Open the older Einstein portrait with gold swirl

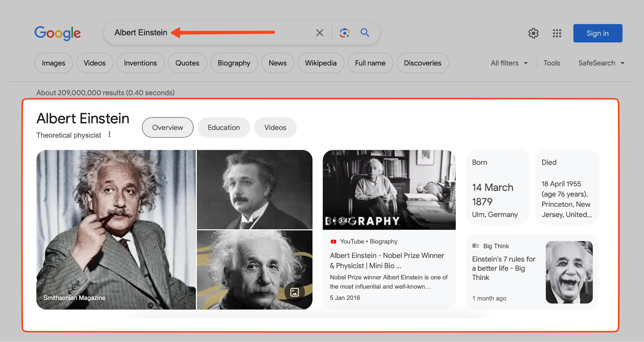coord(254,270)
